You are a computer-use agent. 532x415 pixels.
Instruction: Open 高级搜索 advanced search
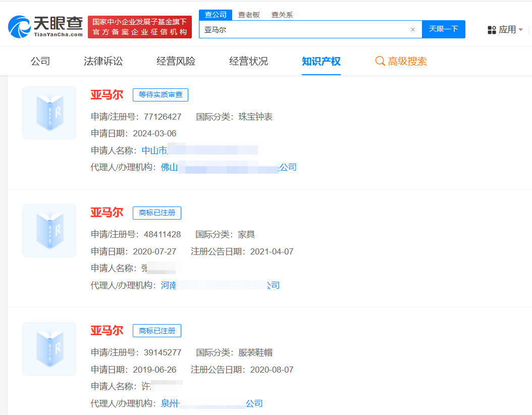[x=407, y=61]
